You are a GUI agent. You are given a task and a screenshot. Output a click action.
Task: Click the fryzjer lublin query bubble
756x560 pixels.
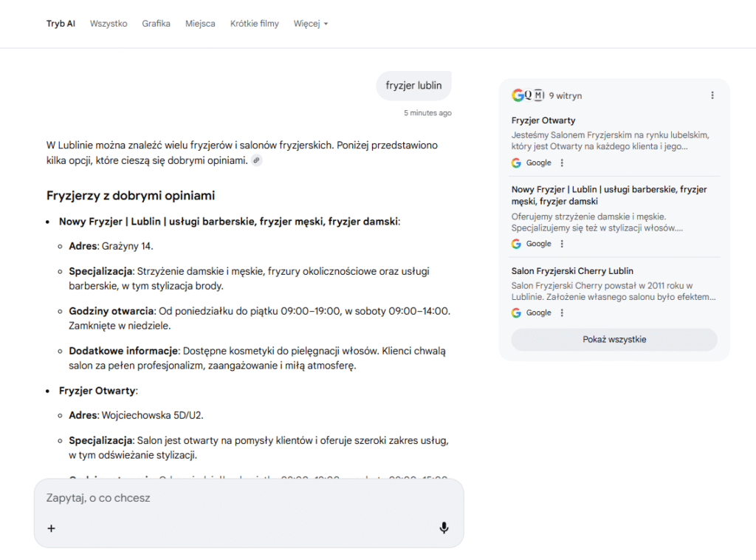pyautogui.click(x=413, y=86)
